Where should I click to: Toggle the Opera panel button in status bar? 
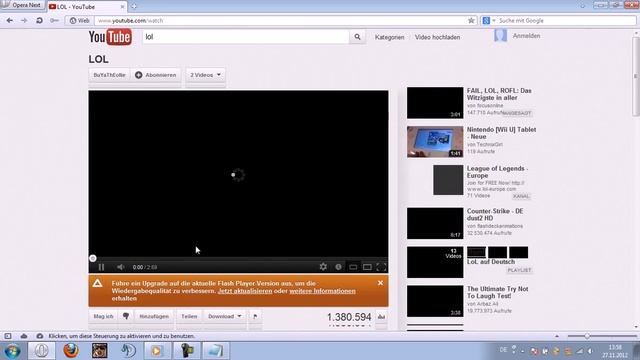tap(8, 336)
